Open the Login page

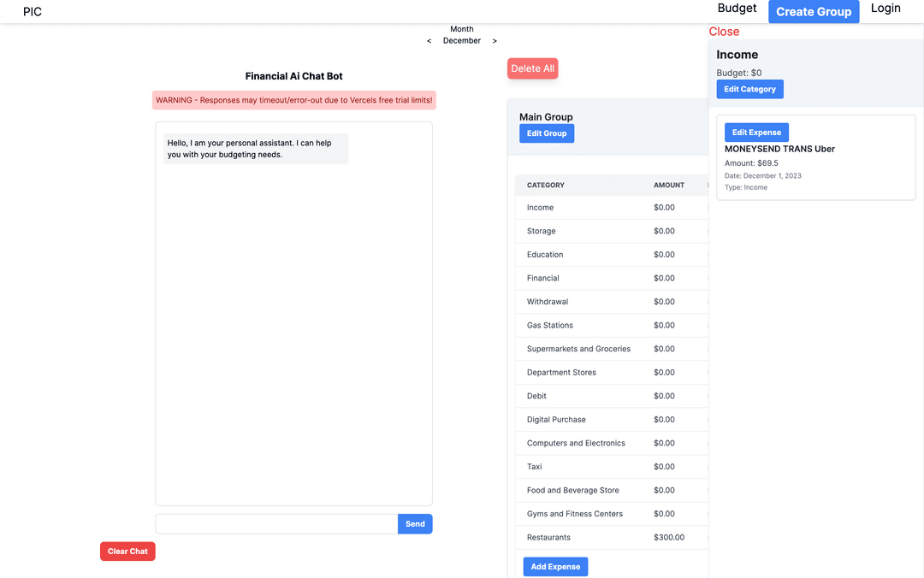(885, 9)
